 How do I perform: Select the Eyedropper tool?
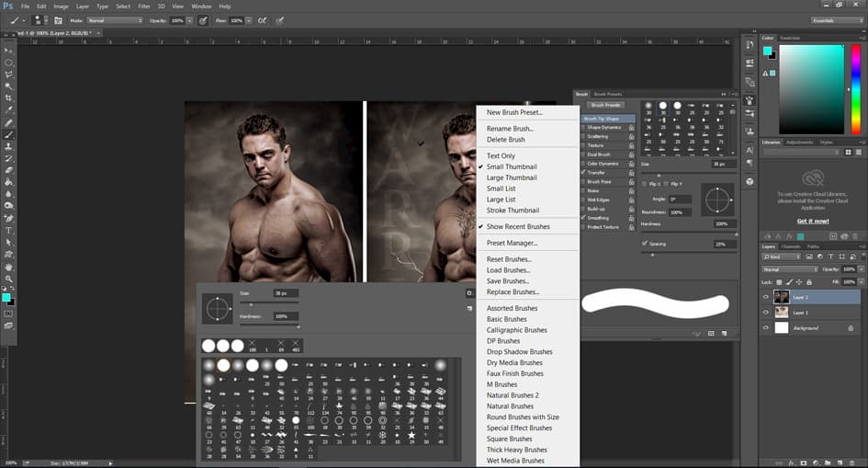[9, 109]
